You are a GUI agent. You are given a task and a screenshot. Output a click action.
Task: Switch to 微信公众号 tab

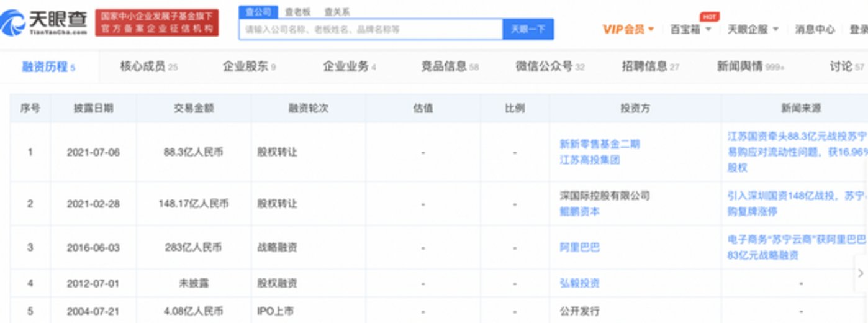pos(550,66)
